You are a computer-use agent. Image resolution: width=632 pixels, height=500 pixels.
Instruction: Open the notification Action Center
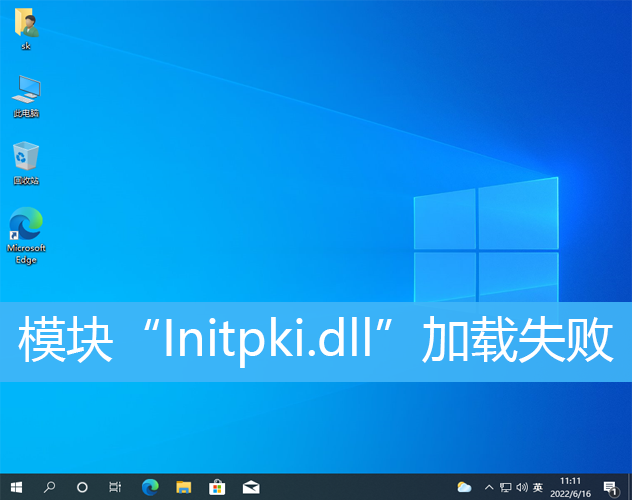(x=610, y=487)
